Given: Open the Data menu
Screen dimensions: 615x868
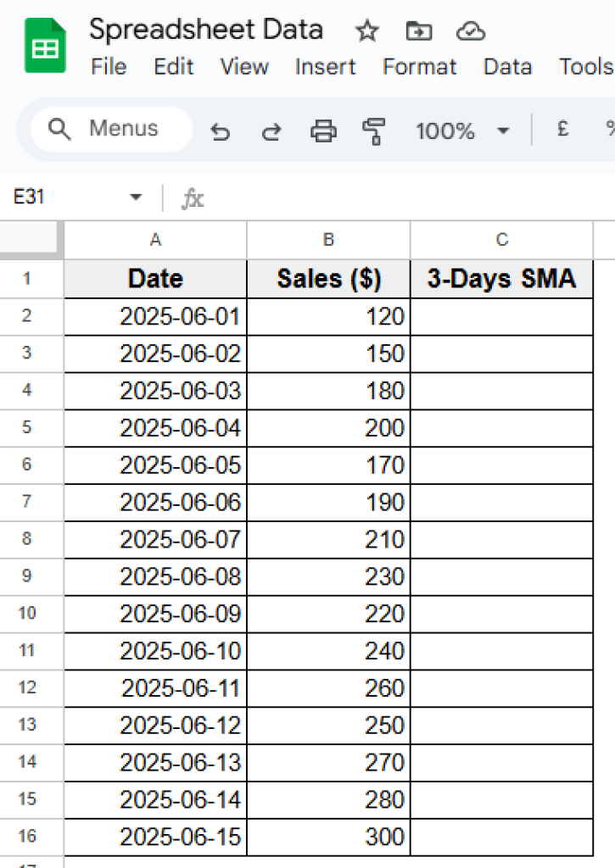Looking at the screenshot, I should [x=507, y=68].
